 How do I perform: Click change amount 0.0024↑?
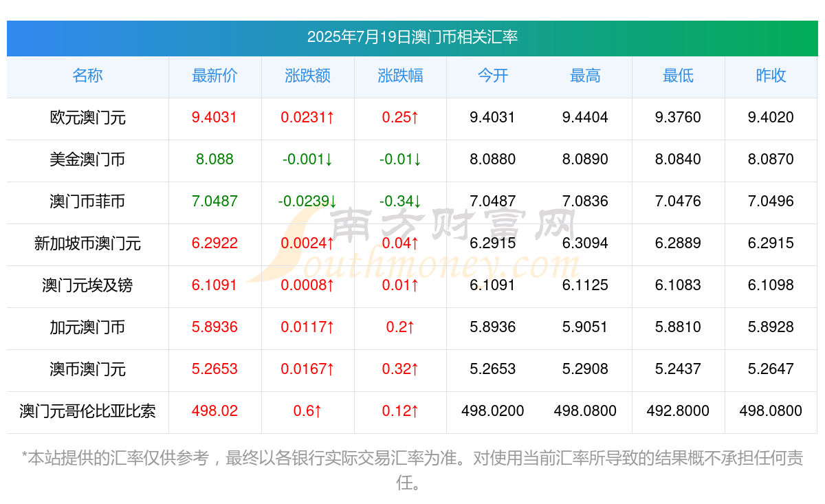pyautogui.click(x=308, y=243)
